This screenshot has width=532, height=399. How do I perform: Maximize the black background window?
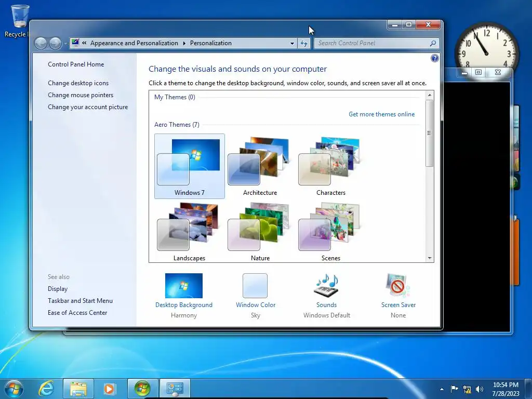point(478,72)
